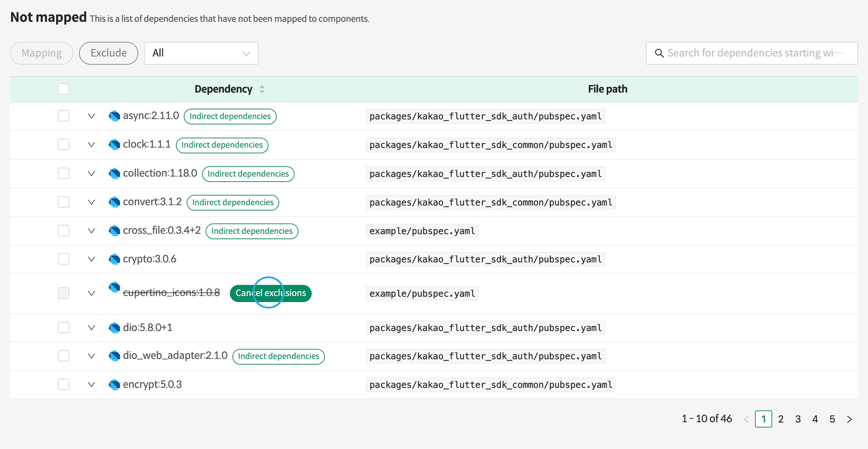Click the Dart icon beside cupertino_icons:1.0.8
This screenshot has height=449, width=868.
[x=114, y=287]
